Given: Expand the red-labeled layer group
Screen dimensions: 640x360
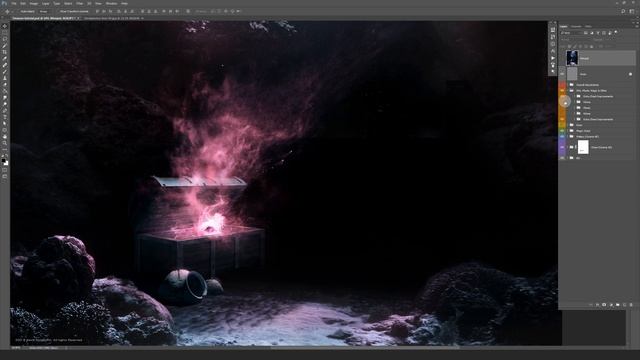Looking at the screenshot, I should (x=568, y=85).
